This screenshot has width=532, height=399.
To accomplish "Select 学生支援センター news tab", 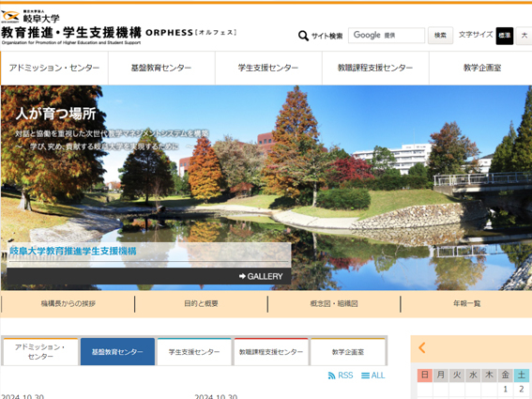I will [x=194, y=352].
